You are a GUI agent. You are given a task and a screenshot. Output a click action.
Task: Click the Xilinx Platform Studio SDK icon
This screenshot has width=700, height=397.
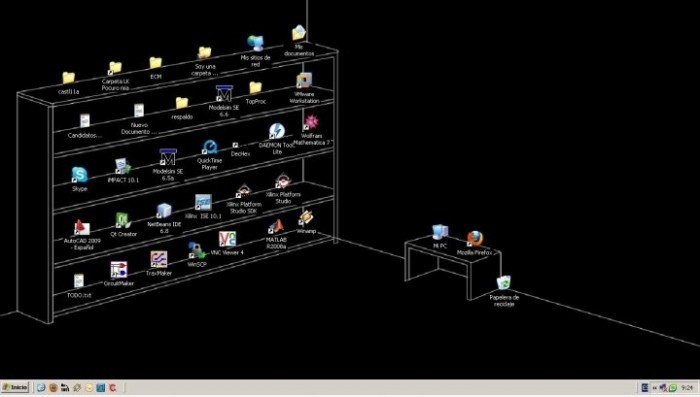243,191
